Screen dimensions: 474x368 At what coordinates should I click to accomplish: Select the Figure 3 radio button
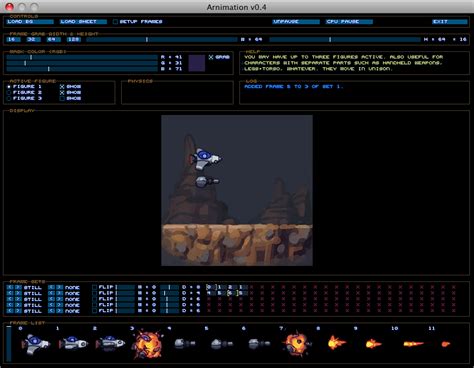tap(9, 99)
